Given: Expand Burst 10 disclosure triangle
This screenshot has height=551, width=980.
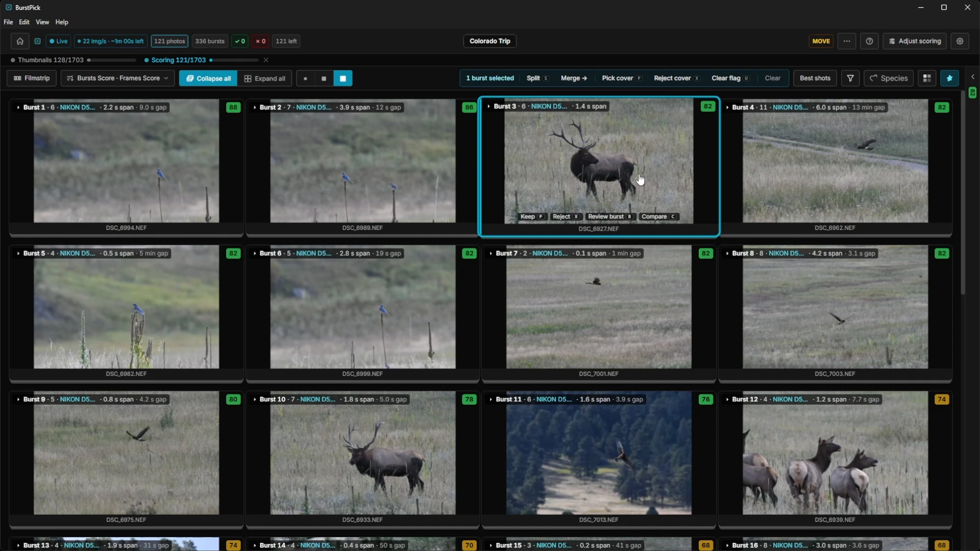Looking at the screenshot, I should [255, 399].
